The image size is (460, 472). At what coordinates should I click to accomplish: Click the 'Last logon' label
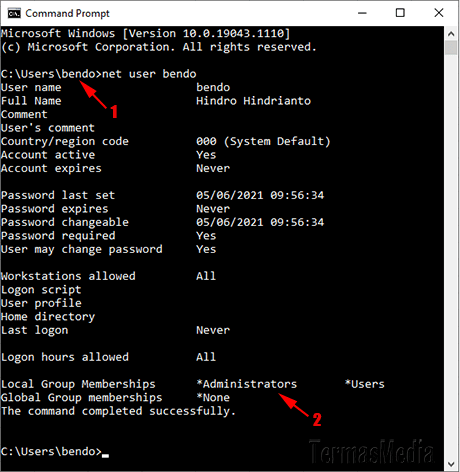tap(34, 331)
